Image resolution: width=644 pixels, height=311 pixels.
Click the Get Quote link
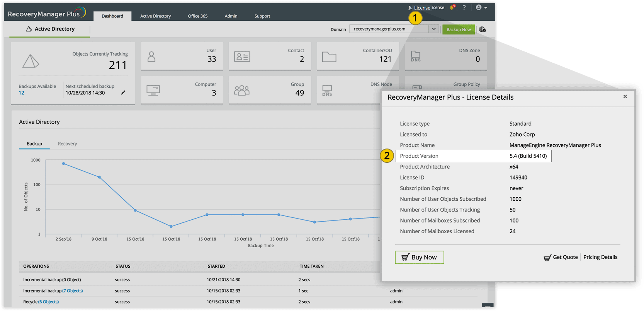561,257
